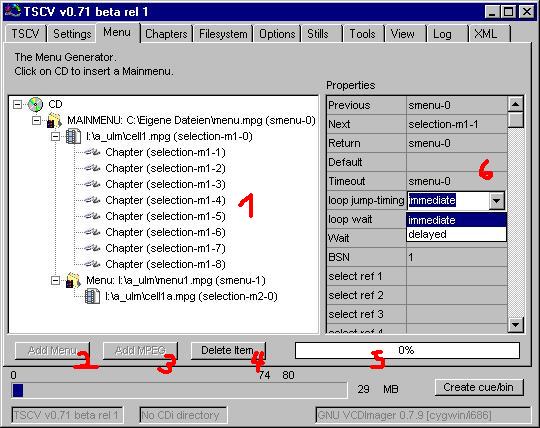Collapse the cell1.mpg node

55,137
